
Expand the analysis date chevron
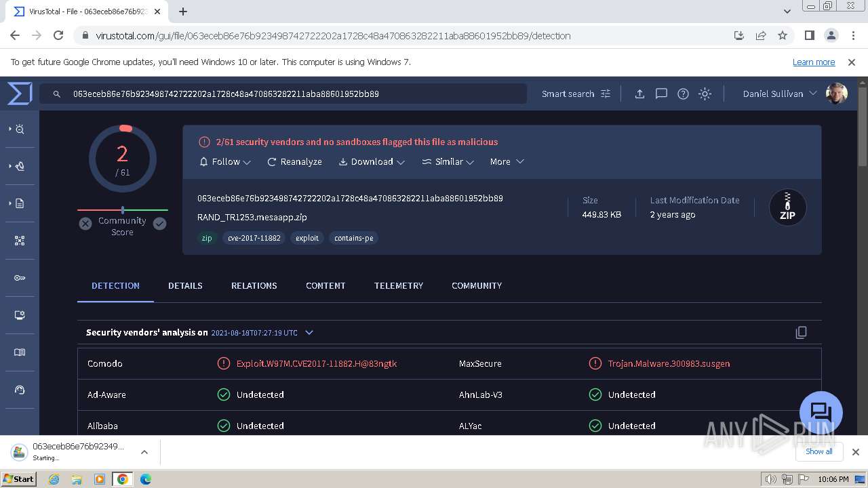tap(309, 332)
